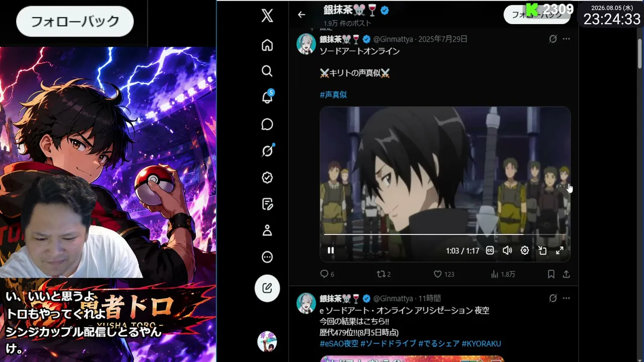644x362 pixels.
Task: Repost the post with 2 reposts
Action: click(384, 274)
